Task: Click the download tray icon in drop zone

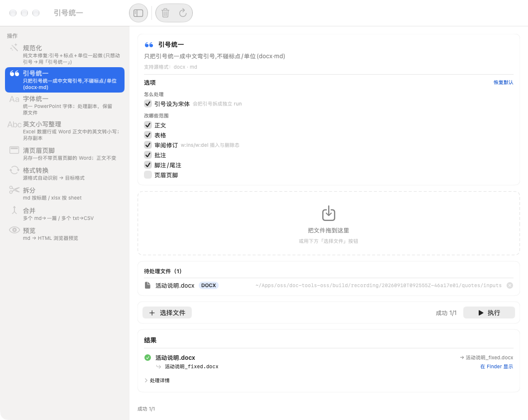Action: pyautogui.click(x=329, y=213)
